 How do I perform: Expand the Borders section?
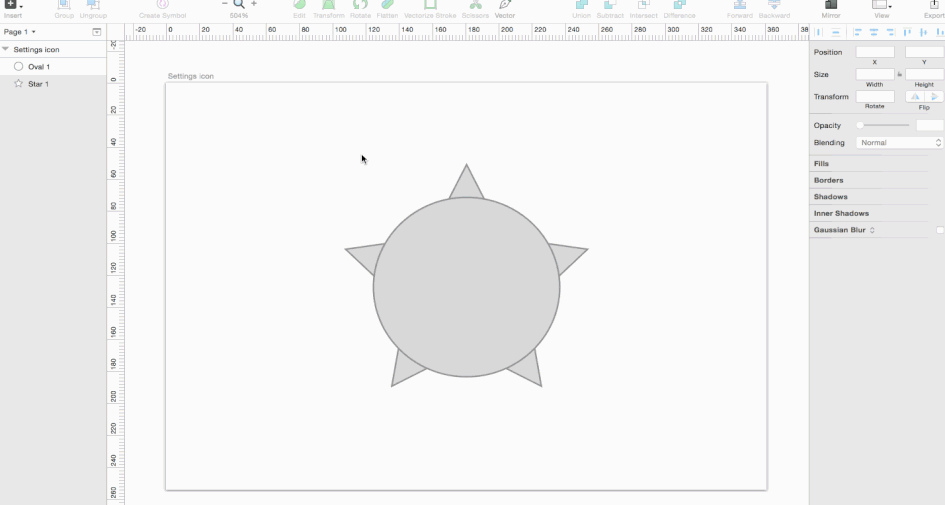pos(828,180)
